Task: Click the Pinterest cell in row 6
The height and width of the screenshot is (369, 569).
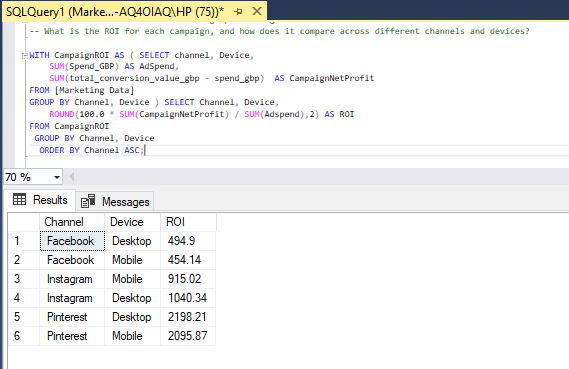Action: click(72, 336)
